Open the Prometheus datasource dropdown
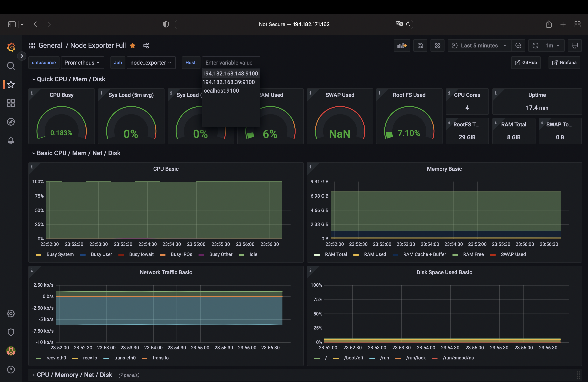Screen dimensions: 588x382 tap(82, 62)
